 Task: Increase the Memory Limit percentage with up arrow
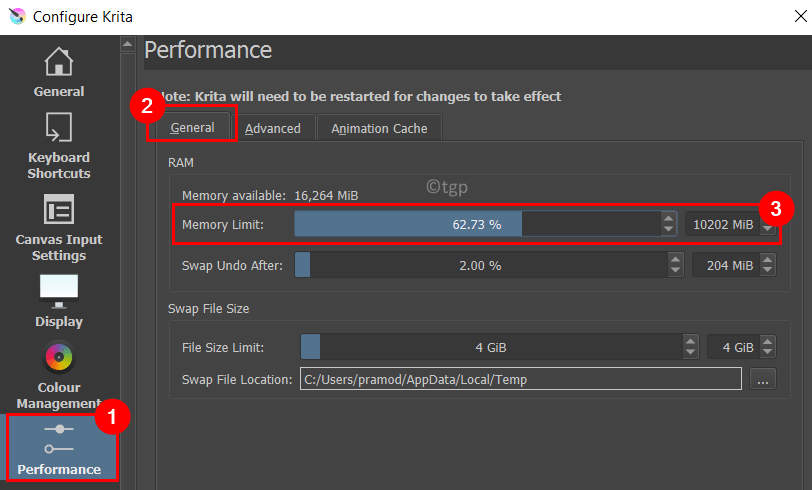669,218
